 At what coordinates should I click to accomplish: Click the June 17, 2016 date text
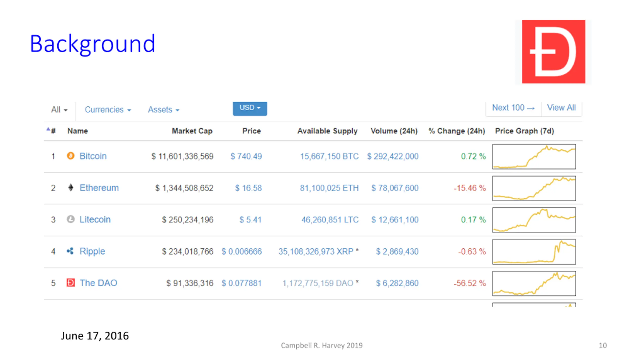click(x=95, y=336)
